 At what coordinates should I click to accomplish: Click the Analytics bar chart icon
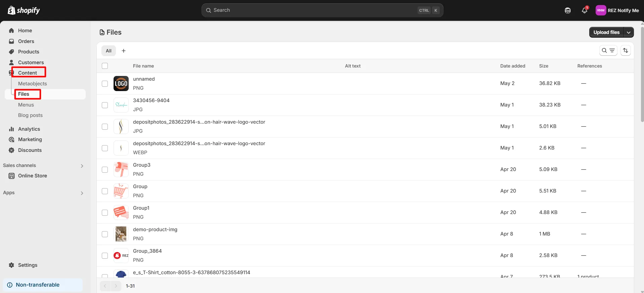pyautogui.click(x=11, y=129)
